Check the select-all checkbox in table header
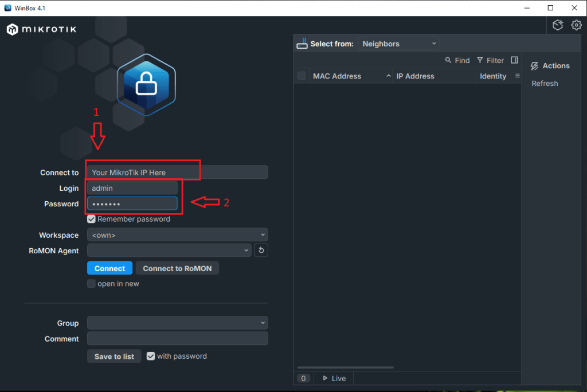 [302, 76]
